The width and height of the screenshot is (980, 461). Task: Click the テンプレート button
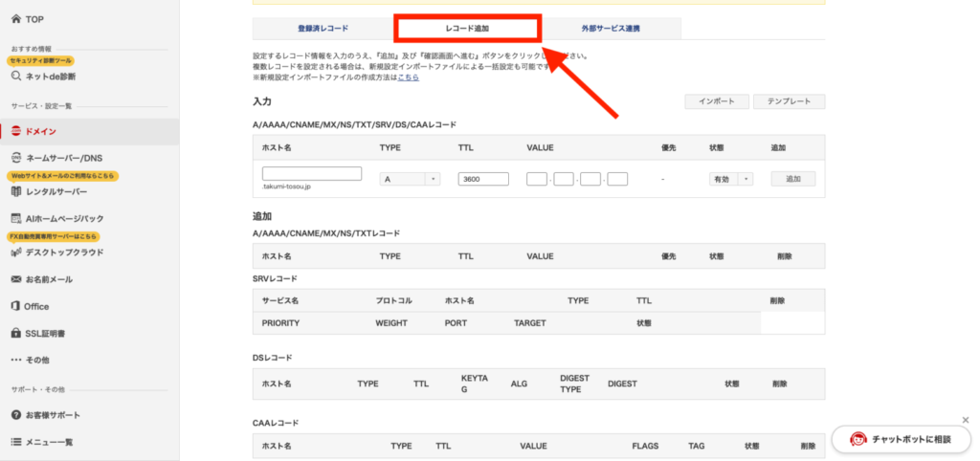[789, 101]
